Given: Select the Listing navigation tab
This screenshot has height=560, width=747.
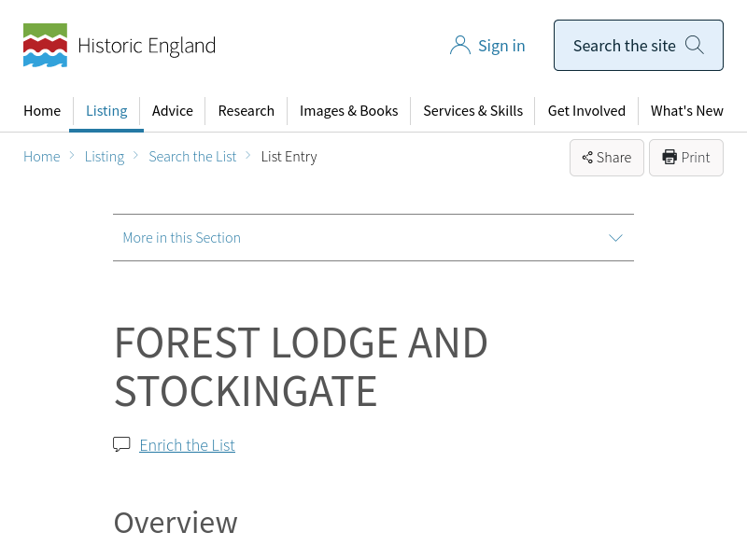Looking at the screenshot, I should point(106,111).
